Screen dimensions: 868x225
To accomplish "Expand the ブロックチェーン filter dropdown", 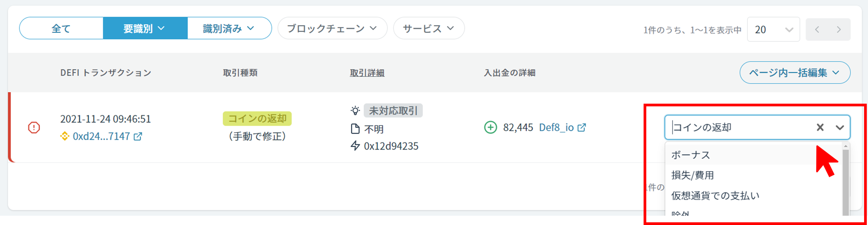I will click(332, 28).
